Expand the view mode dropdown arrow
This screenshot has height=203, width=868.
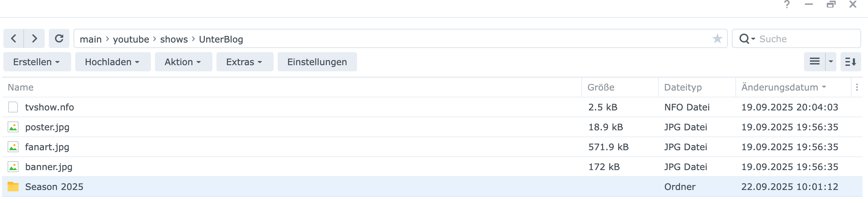point(831,62)
